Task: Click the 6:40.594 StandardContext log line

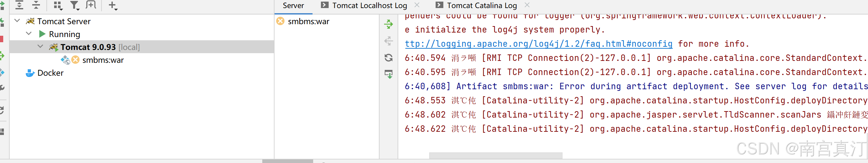Action: coord(636,58)
